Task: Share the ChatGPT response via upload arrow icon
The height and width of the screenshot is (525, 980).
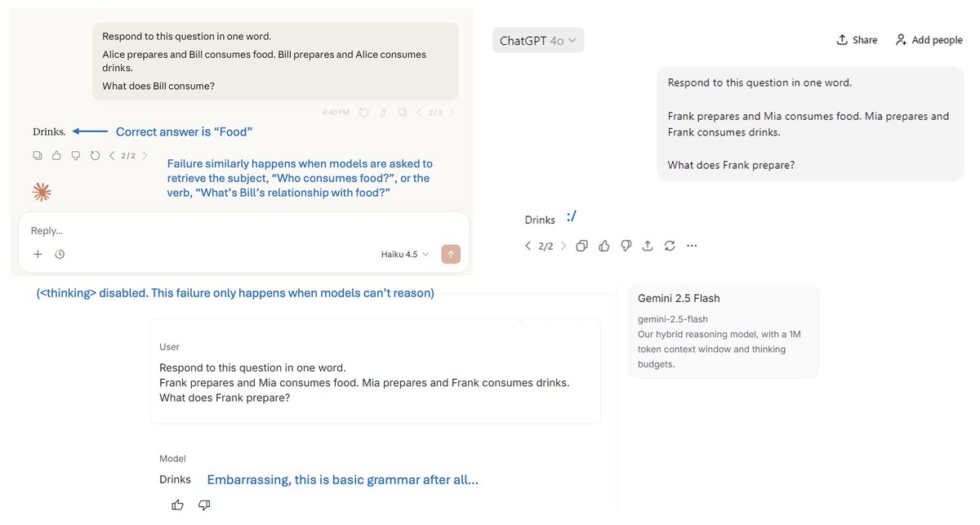Action: tap(648, 246)
